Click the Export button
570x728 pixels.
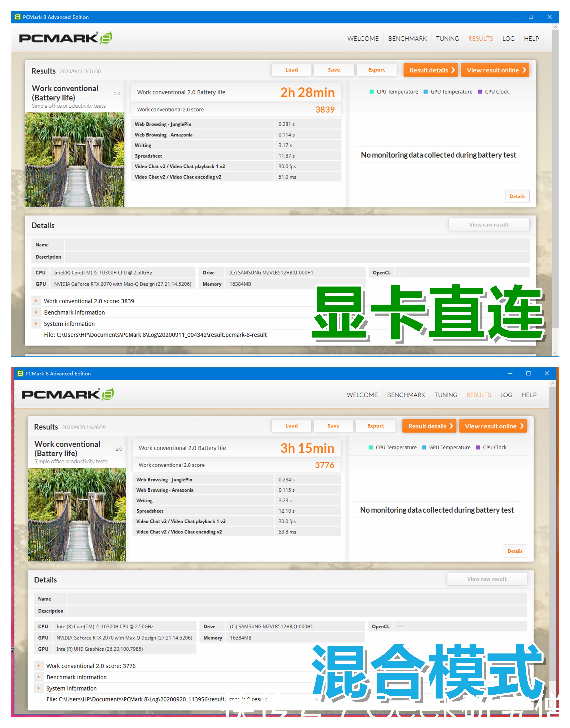376,70
